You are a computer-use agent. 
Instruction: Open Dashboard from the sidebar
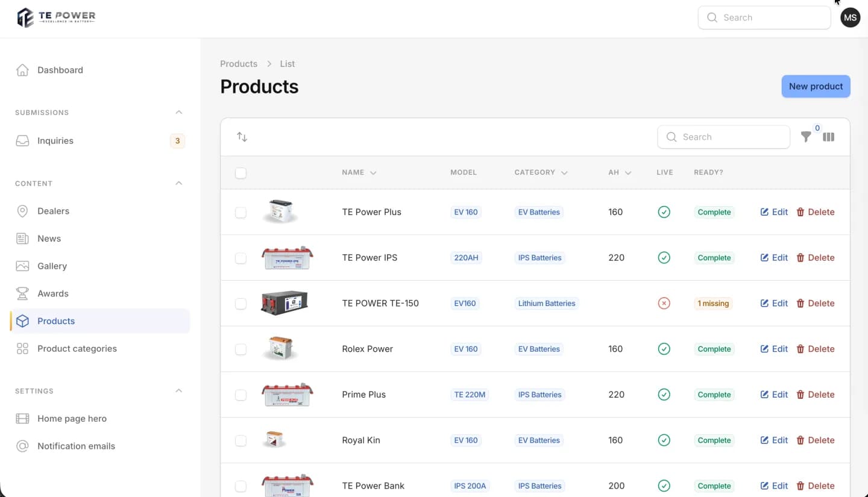pyautogui.click(x=100, y=70)
